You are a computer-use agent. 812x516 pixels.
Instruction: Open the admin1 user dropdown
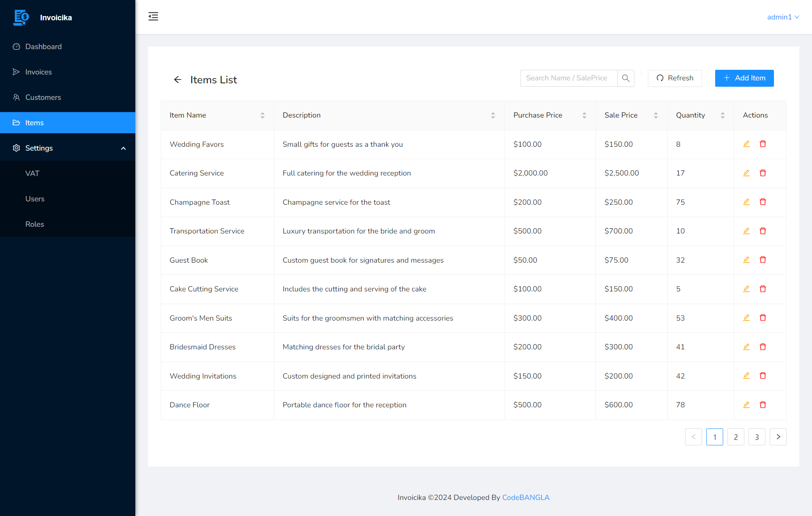tap(783, 17)
